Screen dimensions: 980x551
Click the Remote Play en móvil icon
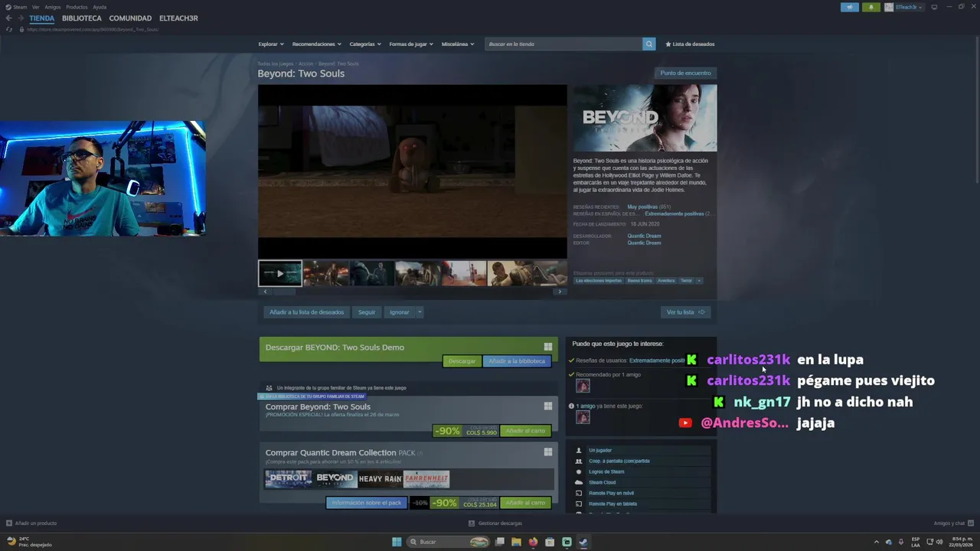pyautogui.click(x=579, y=493)
